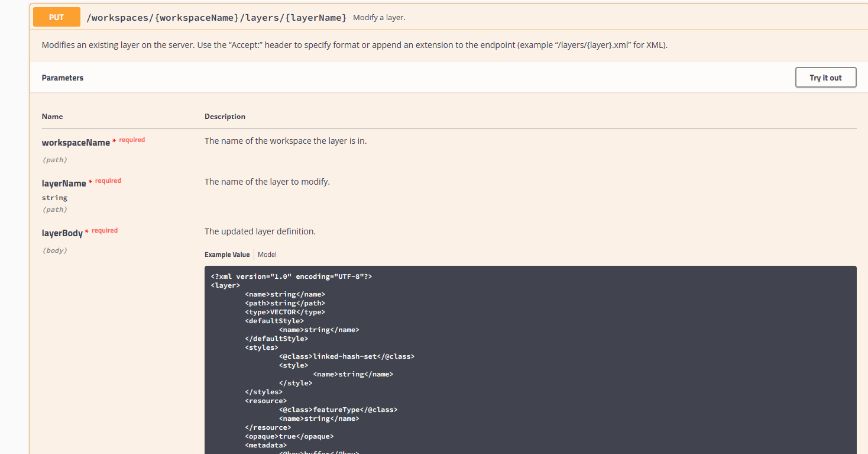Click the Parameters section header
Viewport: 868px width, 454px height.
[x=62, y=78]
